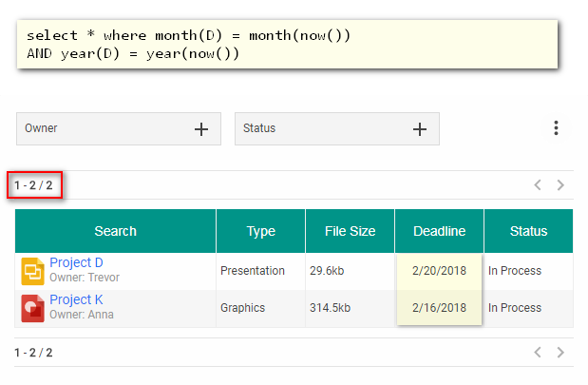Open the three-dot more options menu
Screen dimensions: 588x385
tap(556, 128)
